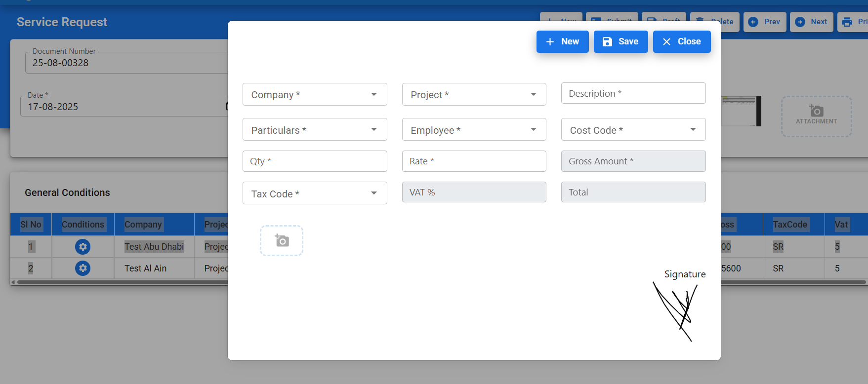
Task: Go to the Next record
Action: [x=811, y=22]
